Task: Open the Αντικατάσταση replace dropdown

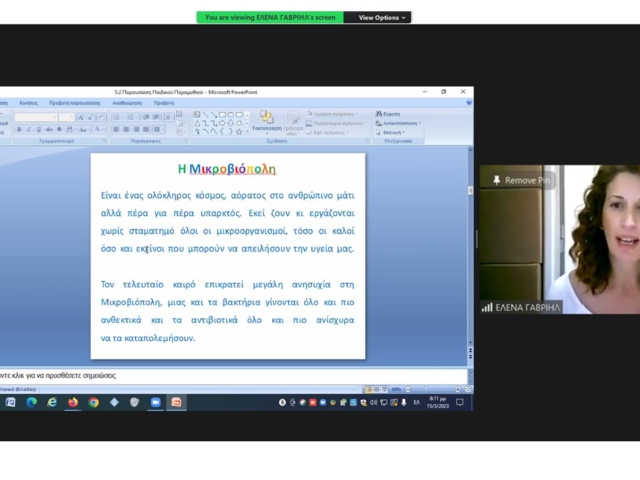Action: [x=398, y=123]
